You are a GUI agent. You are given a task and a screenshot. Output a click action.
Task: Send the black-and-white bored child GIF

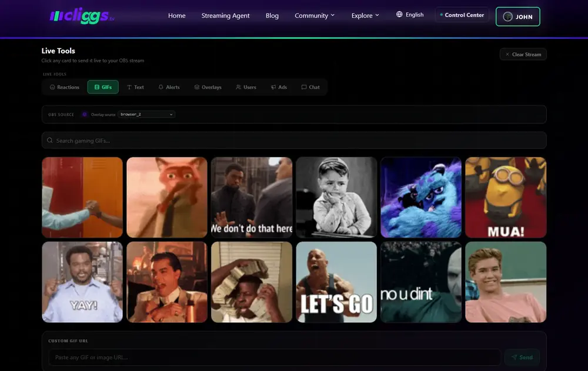click(x=336, y=198)
